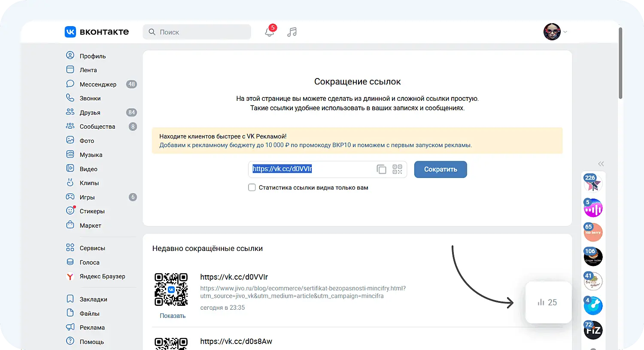Viewport: 644px width, 350px height.
Task: Click the first QR code thumbnail
Action: 171,290
